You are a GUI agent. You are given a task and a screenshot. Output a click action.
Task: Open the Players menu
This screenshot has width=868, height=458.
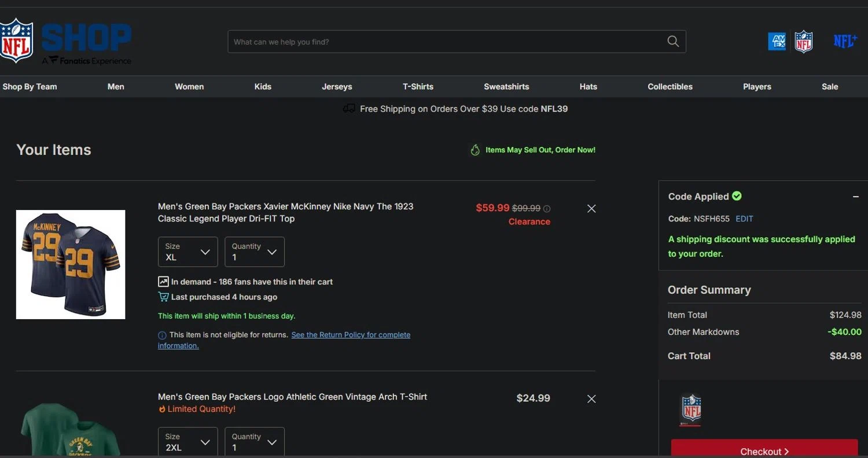pos(757,87)
